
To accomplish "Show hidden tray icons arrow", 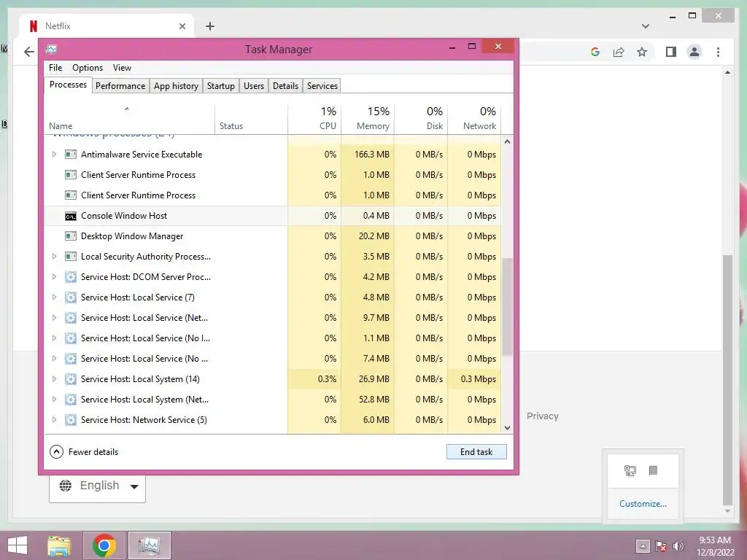I will point(643,546).
